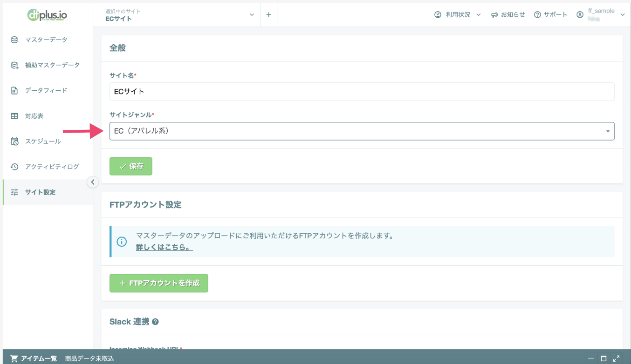Click the アクティビティログ history icon
This screenshot has height=364, width=631.
pos(14,167)
